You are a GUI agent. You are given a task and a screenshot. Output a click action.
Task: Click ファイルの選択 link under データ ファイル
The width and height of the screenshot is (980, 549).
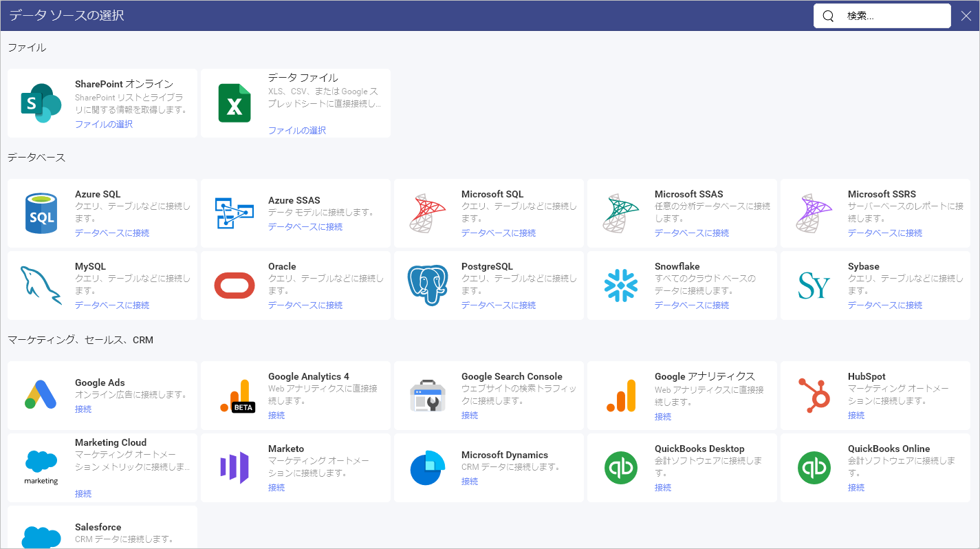[297, 131]
